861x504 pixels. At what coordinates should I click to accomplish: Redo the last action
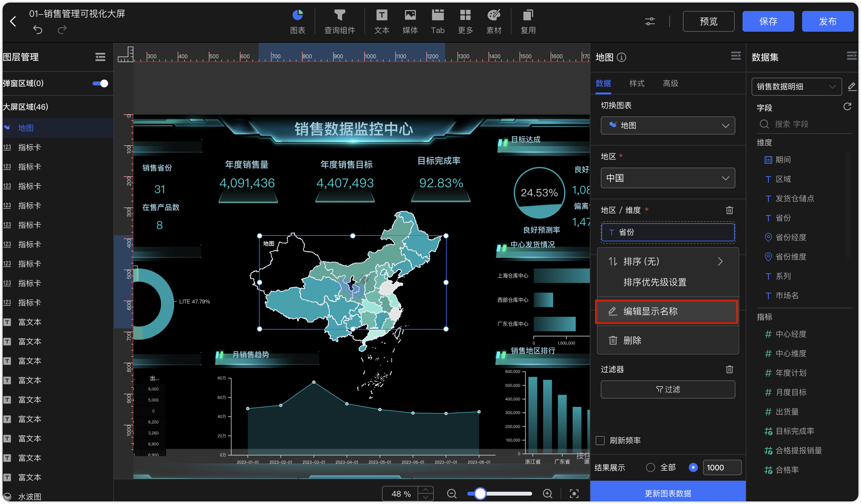[62, 30]
